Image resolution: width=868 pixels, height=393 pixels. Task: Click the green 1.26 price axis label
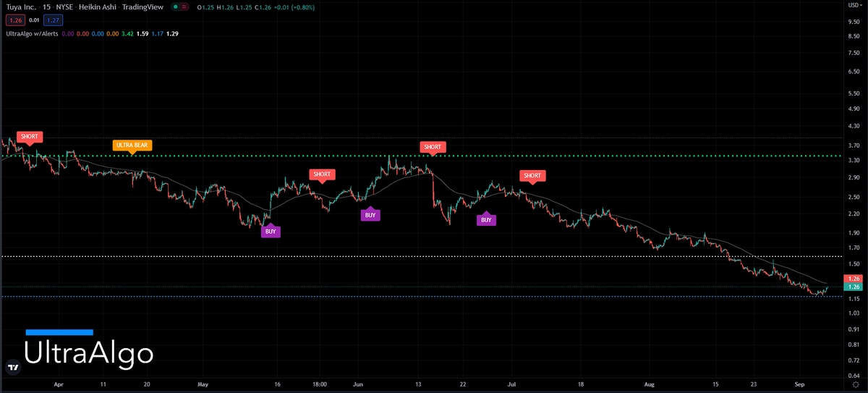click(854, 287)
